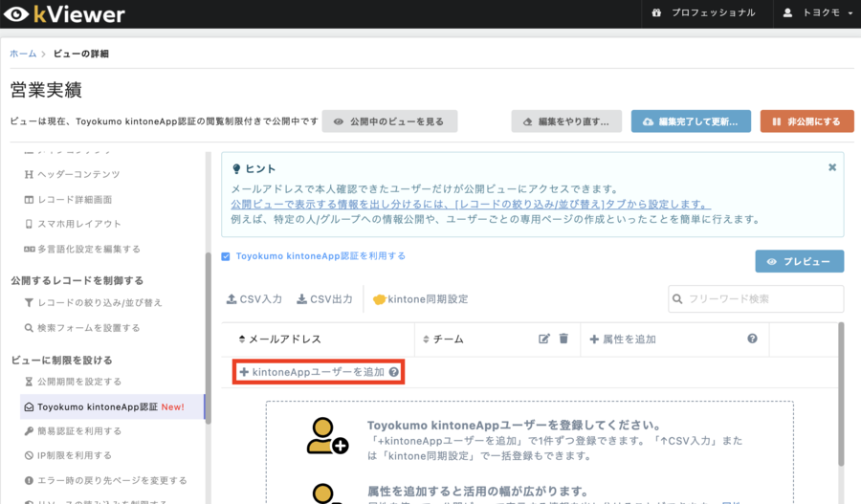The image size is (861, 504).
Task: Open 多言語化設定を編集する in sidebar
Action: (x=82, y=250)
